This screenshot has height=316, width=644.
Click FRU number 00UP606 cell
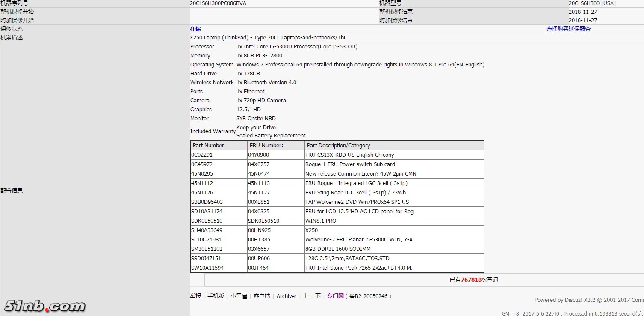coord(276,259)
